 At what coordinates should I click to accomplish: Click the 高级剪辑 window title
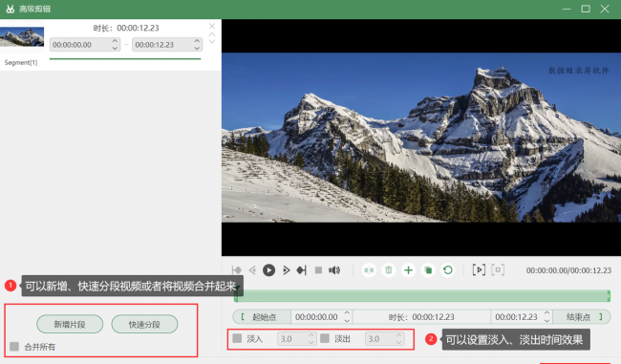point(34,9)
